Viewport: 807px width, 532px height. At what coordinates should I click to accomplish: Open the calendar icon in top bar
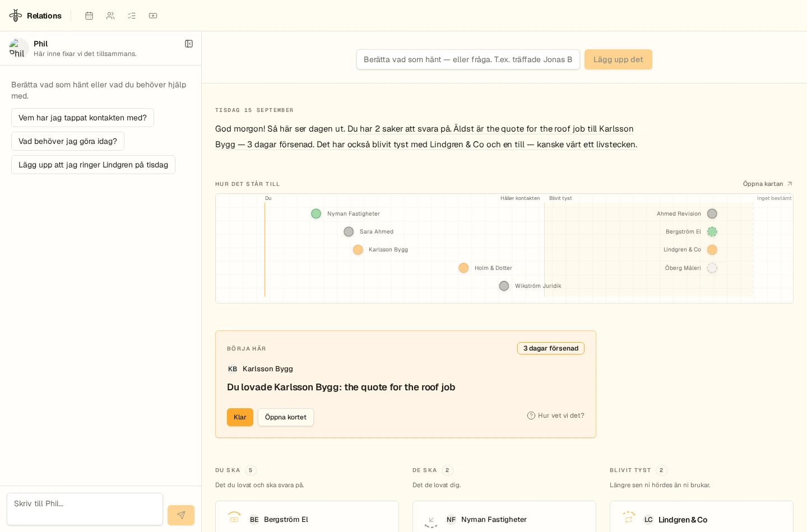pos(89,16)
